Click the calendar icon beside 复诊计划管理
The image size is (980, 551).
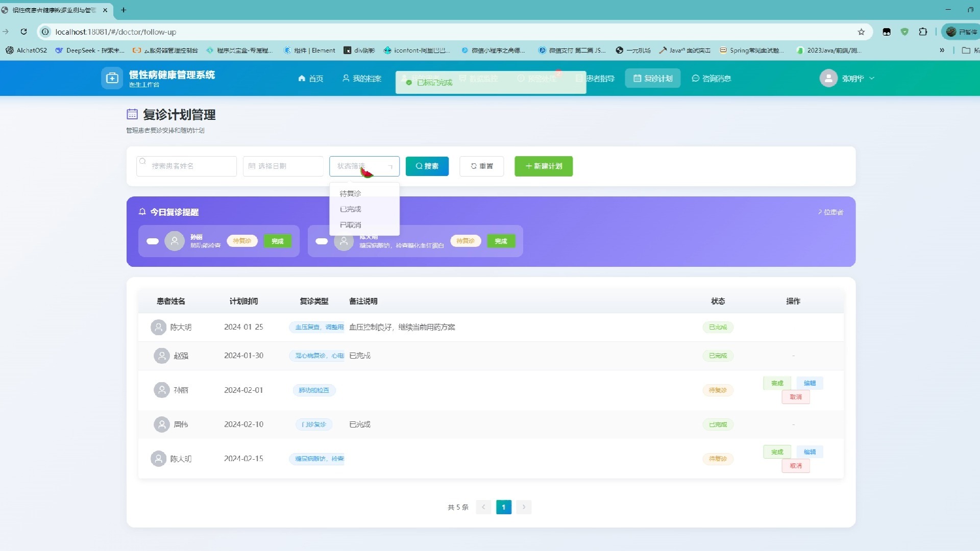[132, 114]
